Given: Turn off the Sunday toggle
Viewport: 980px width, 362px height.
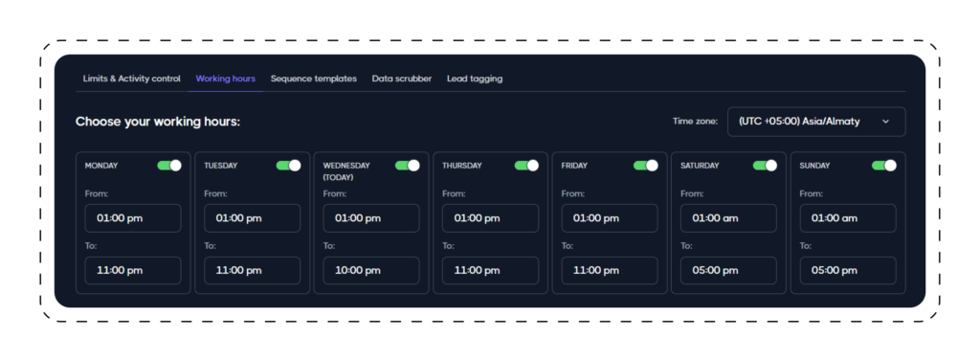Looking at the screenshot, I should pyautogui.click(x=884, y=165).
